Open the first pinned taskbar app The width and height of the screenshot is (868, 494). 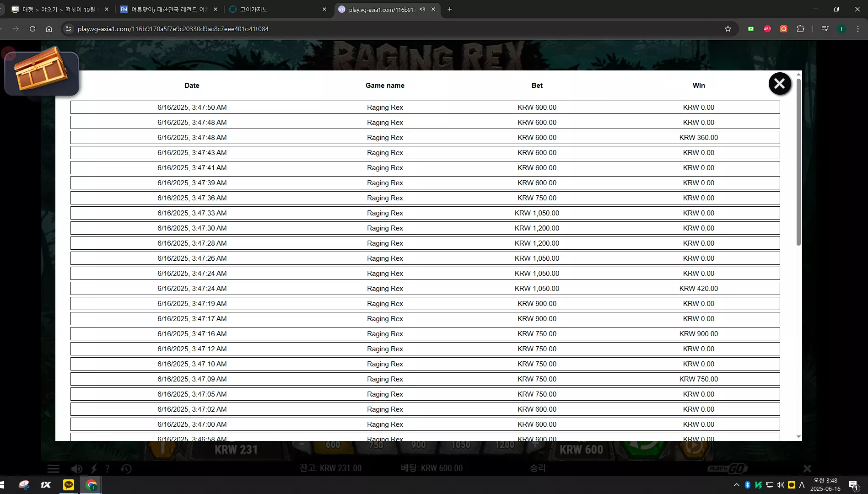coord(24,485)
